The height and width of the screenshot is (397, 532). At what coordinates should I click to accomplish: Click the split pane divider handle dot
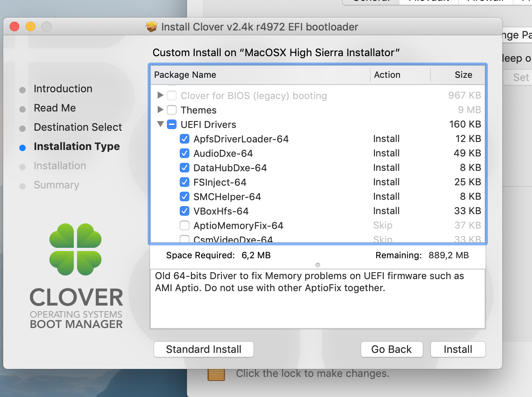318,265
